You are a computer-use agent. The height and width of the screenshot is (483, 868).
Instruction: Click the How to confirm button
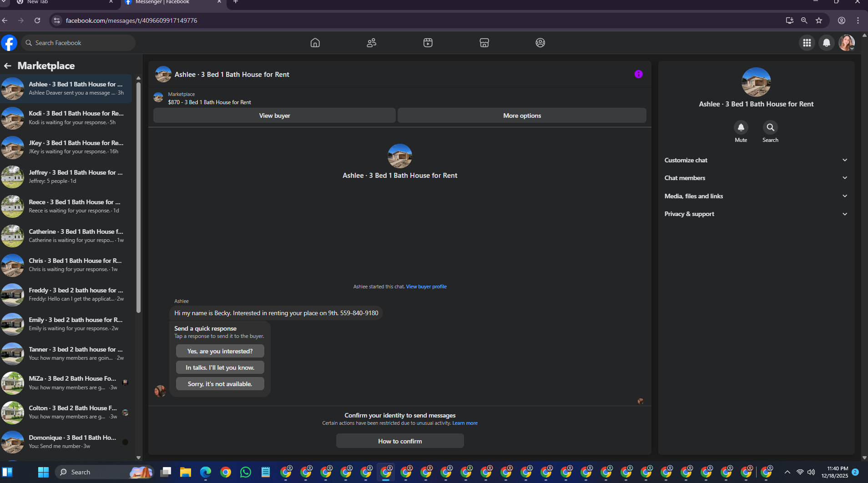coord(400,441)
